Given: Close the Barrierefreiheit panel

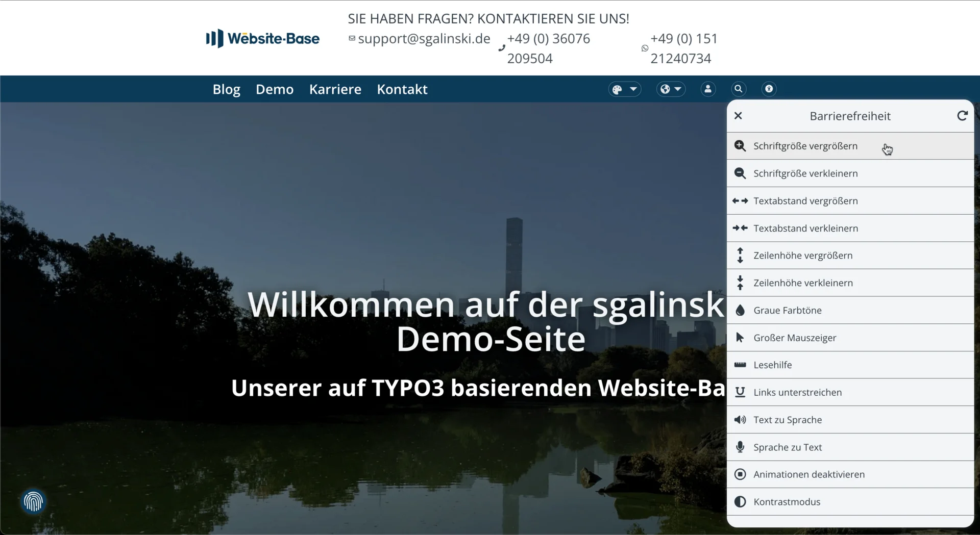Looking at the screenshot, I should pos(739,116).
